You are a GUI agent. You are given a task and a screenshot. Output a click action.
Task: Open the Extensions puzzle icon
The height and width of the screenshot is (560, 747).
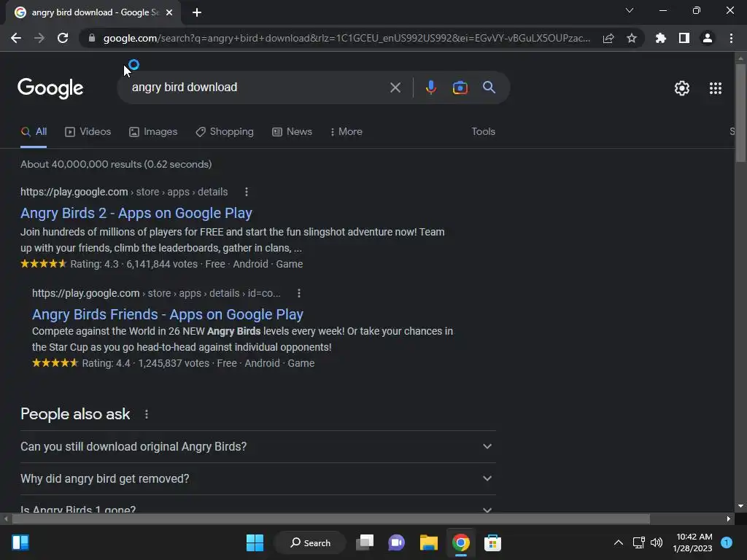[661, 38]
